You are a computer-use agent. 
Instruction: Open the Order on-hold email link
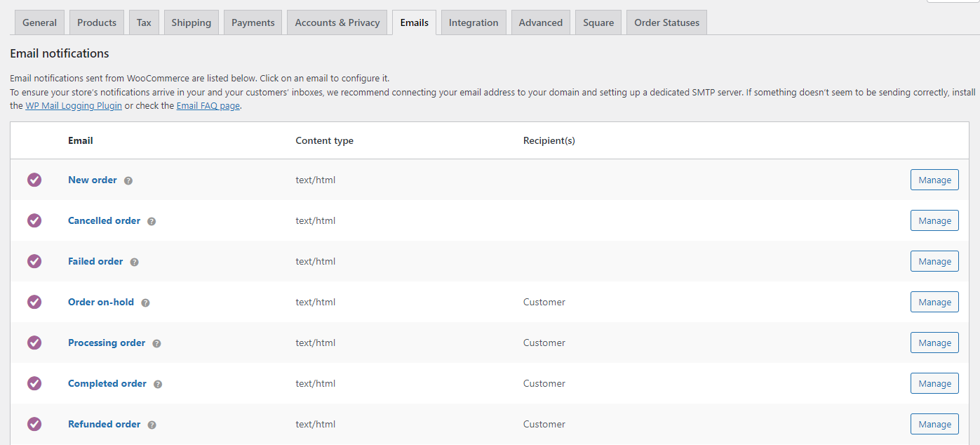pos(101,302)
